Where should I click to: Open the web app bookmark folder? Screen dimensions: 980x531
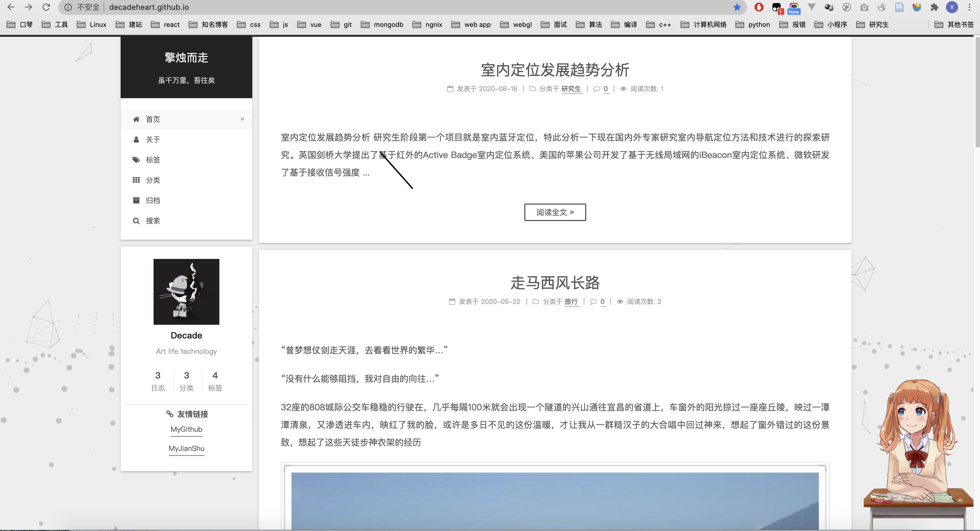click(x=471, y=24)
